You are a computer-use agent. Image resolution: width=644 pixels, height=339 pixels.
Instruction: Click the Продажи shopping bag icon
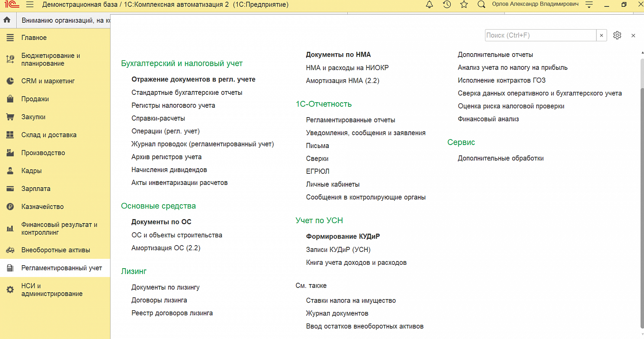point(10,99)
